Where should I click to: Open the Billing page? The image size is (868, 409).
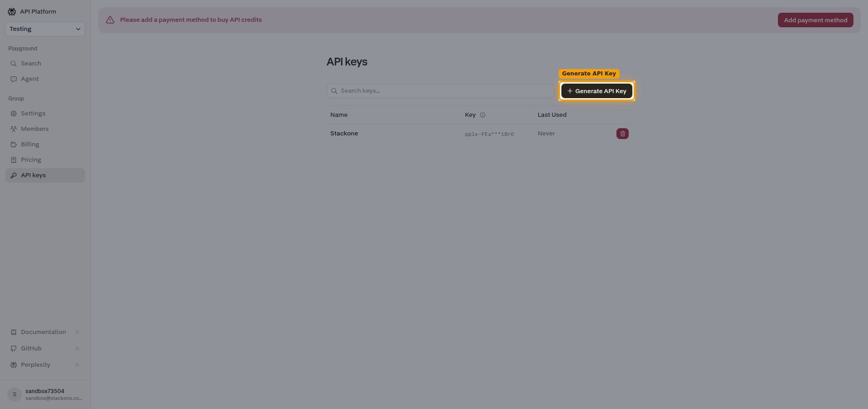tap(45, 145)
